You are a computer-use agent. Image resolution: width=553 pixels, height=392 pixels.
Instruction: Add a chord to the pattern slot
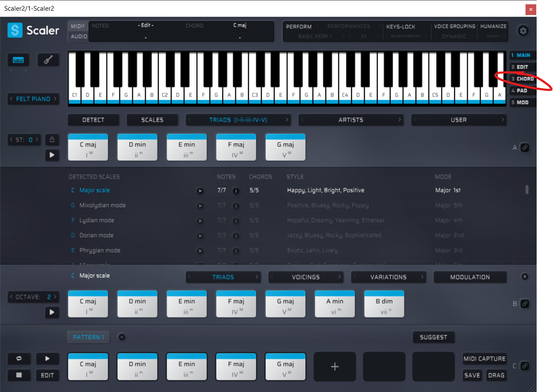coord(335,367)
